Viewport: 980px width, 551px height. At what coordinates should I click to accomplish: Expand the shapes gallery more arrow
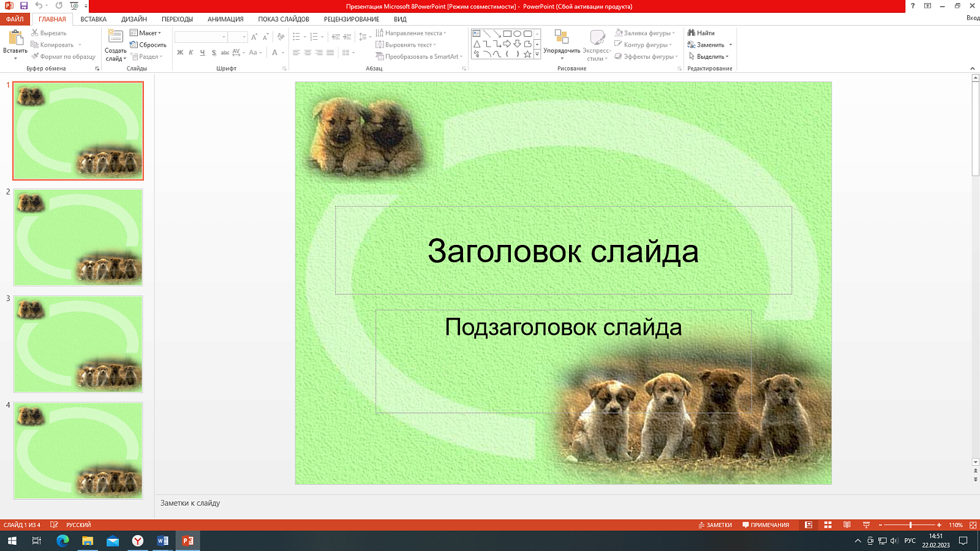point(537,54)
